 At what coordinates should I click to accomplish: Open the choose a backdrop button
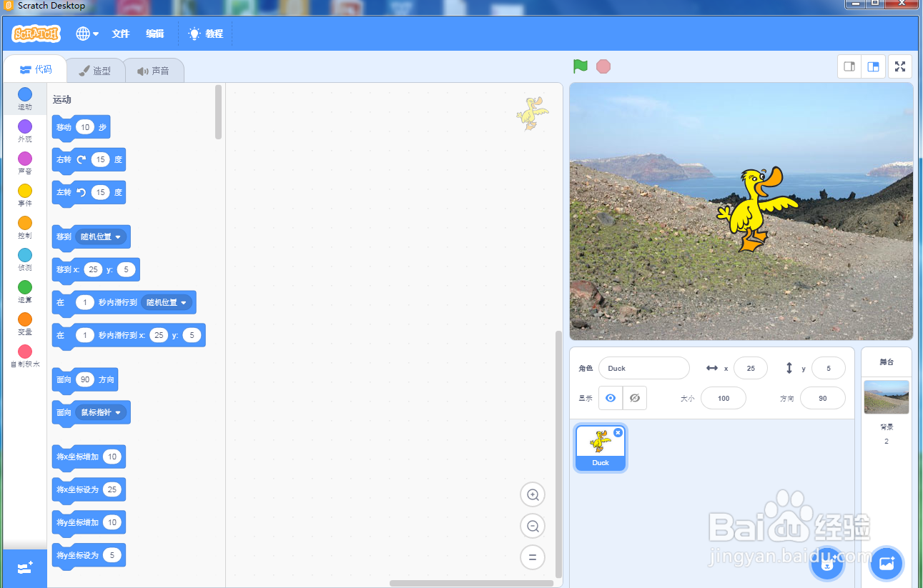tap(887, 563)
